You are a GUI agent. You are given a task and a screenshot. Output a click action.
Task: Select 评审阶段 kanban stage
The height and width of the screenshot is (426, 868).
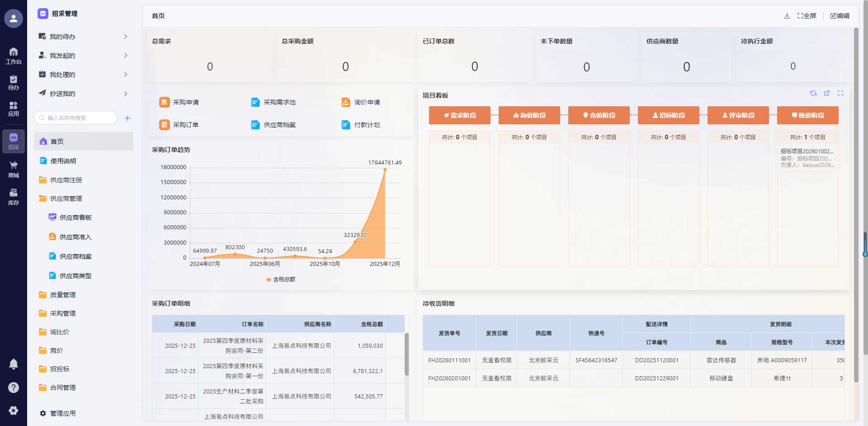point(738,115)
